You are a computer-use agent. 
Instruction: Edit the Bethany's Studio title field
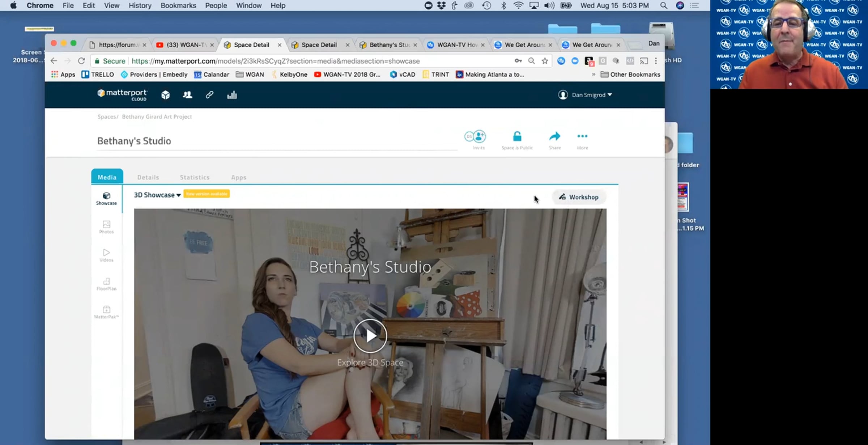277,141
